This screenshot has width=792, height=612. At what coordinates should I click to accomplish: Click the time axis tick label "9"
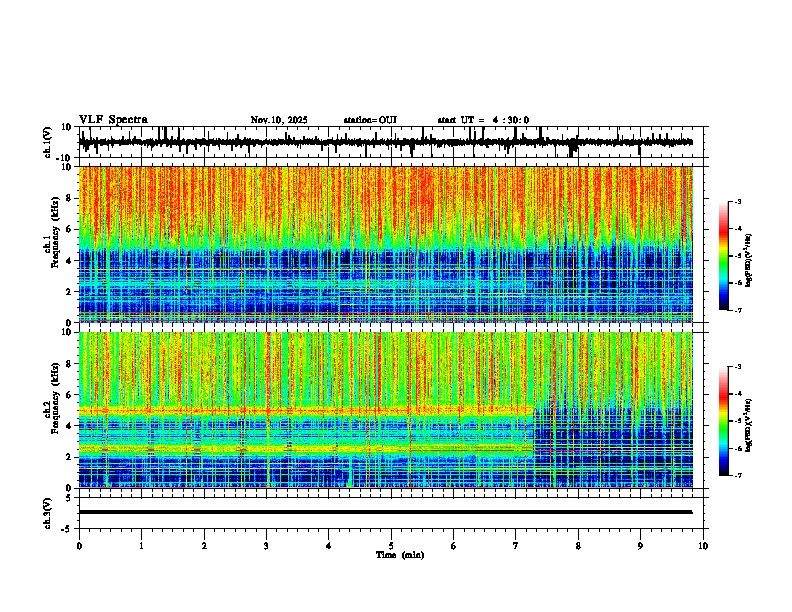click(640, 546)
